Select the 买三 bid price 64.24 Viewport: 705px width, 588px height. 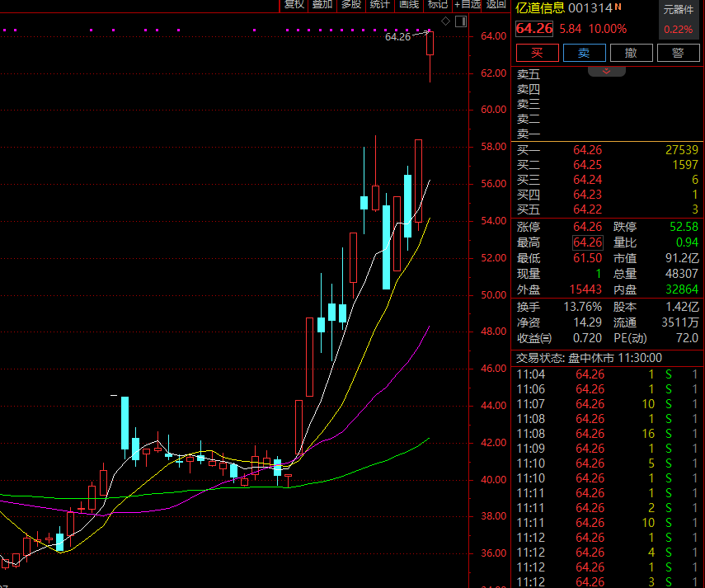pos(587,180)
